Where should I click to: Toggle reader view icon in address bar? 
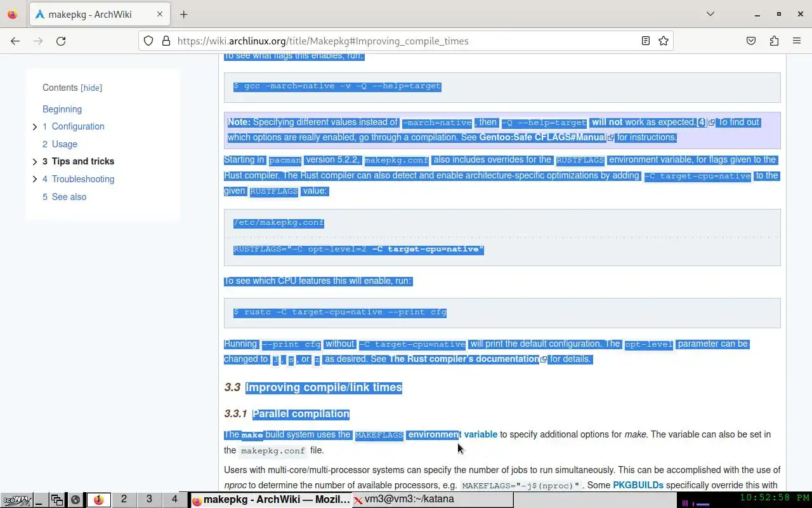tap(645, 41)
